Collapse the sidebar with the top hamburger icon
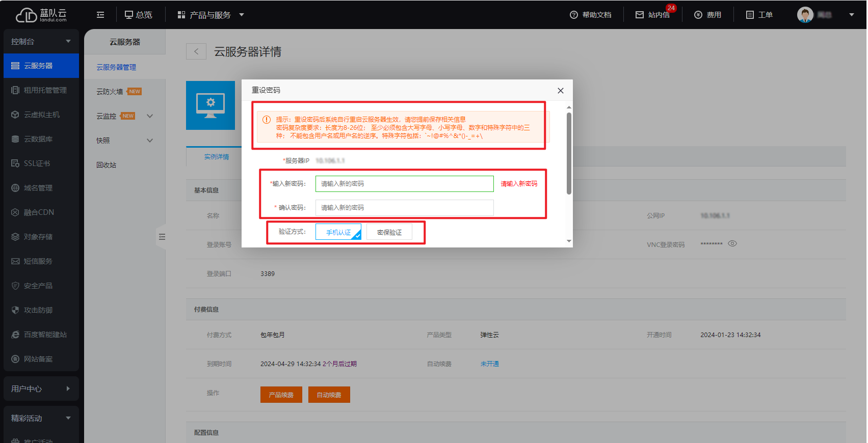Screen dimensions: 868x443 click(100, 15)
